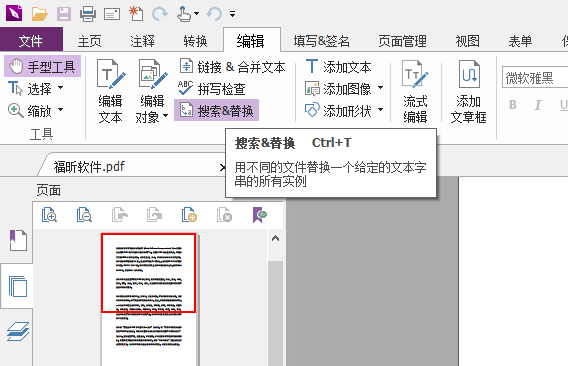Close the 福昕软件.pdf document tab

222,167
